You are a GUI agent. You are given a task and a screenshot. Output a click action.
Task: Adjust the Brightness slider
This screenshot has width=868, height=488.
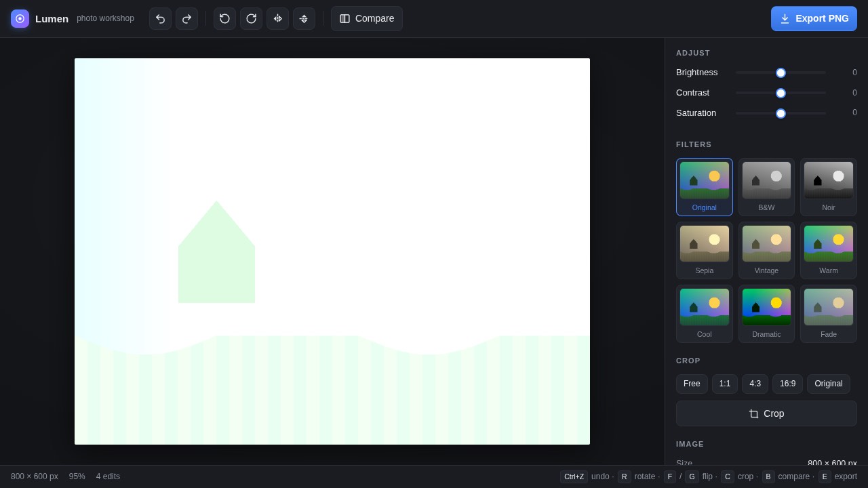tap(781, 73)
